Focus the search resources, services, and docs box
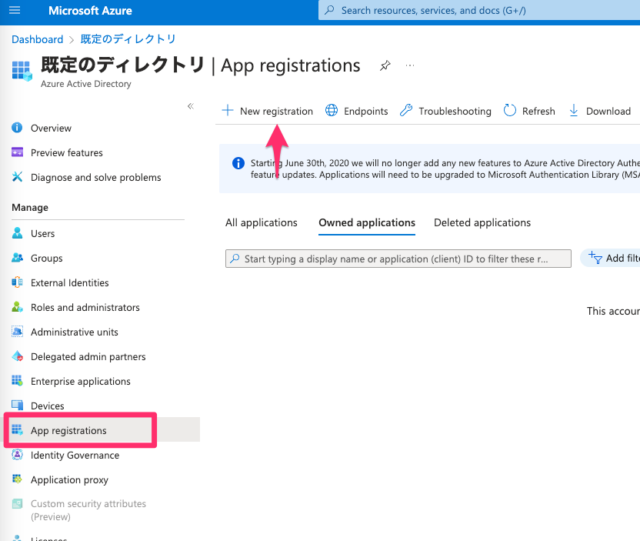Image resolution: width=640 pixels, height=541 pixels. [479, 10]
